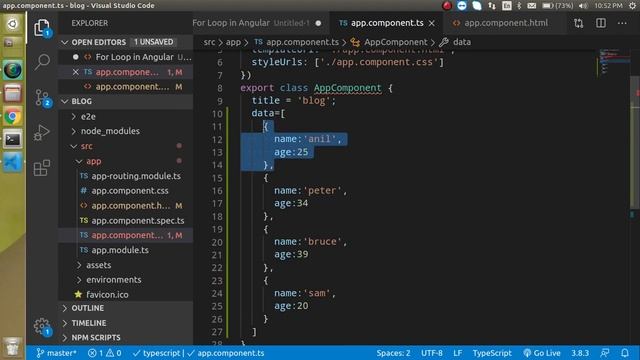This screenshot has height=360, width=640.
Task: Open the Explorer view in activity bar
Action: 42,28
